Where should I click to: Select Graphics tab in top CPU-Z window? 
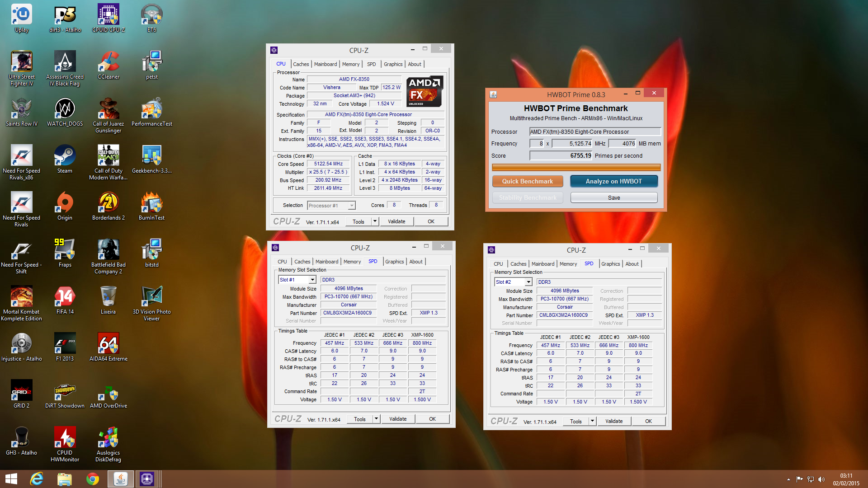[393, 64]
